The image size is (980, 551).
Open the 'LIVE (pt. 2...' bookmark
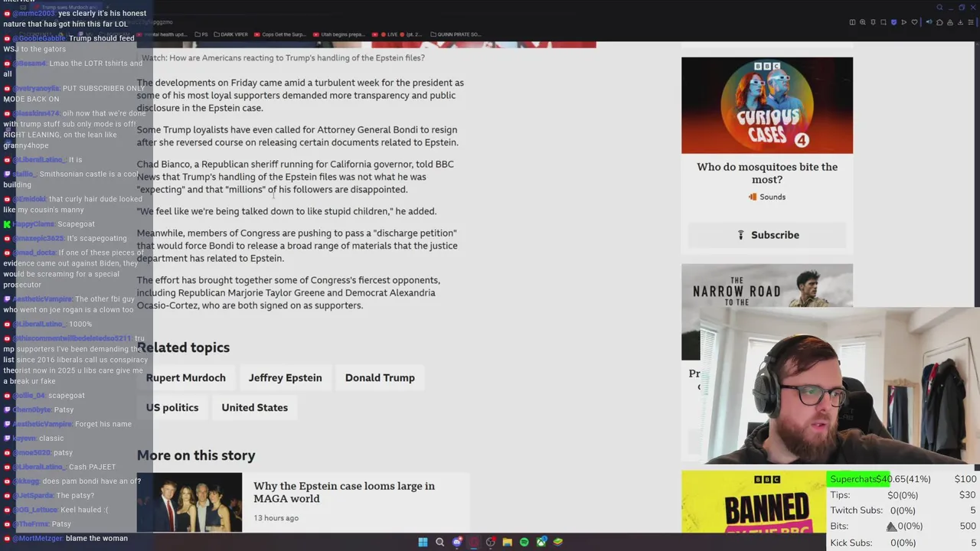(x=398, y=34)
